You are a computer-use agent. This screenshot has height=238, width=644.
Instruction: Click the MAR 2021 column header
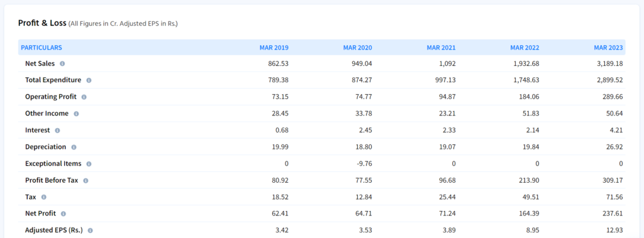[441, 48]
